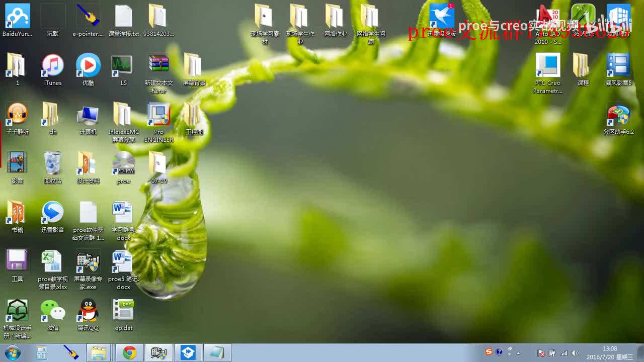Select the 迅雷影音 shortcut

pyautogui.click(x=53, y=217)
